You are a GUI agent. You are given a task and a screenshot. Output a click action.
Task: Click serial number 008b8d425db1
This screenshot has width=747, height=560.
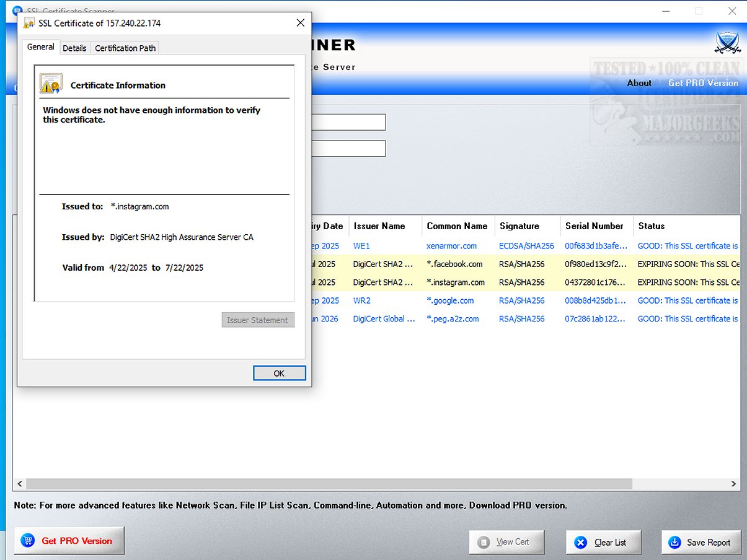[596, 300]
